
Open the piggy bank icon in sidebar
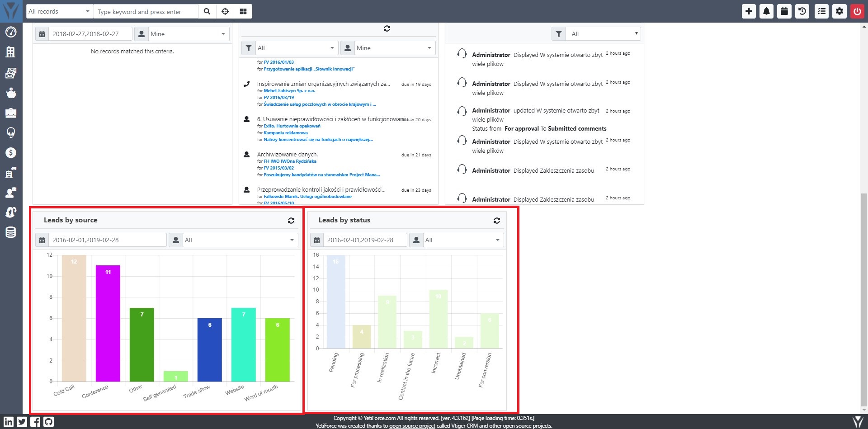pyautogui.click(x=11, y=93)
